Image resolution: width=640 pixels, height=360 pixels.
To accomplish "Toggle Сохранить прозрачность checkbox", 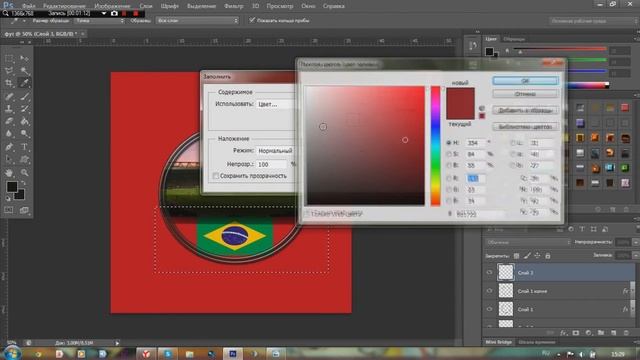I will (216, 176).
